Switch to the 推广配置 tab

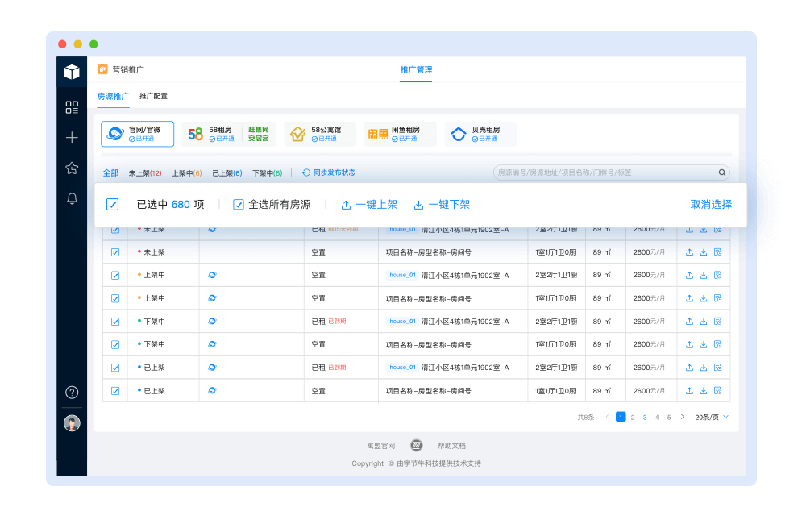153,96
